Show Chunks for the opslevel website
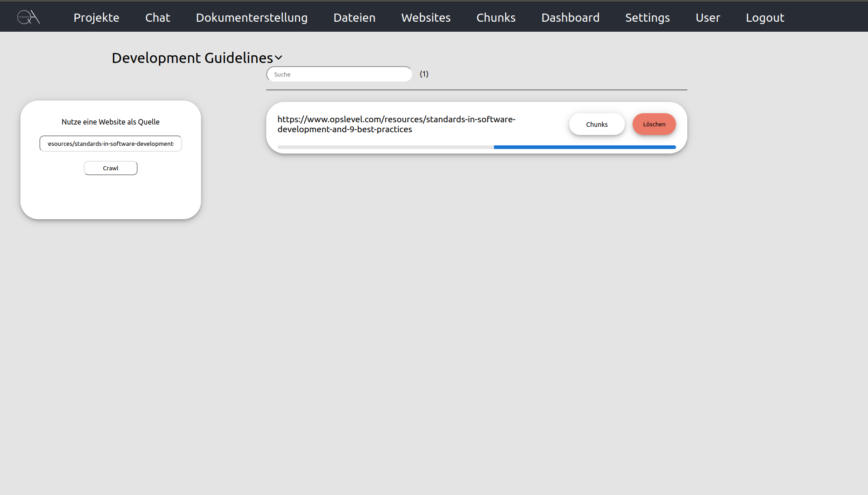This screenshot has height=495, width=868. (x=597, y=124)
